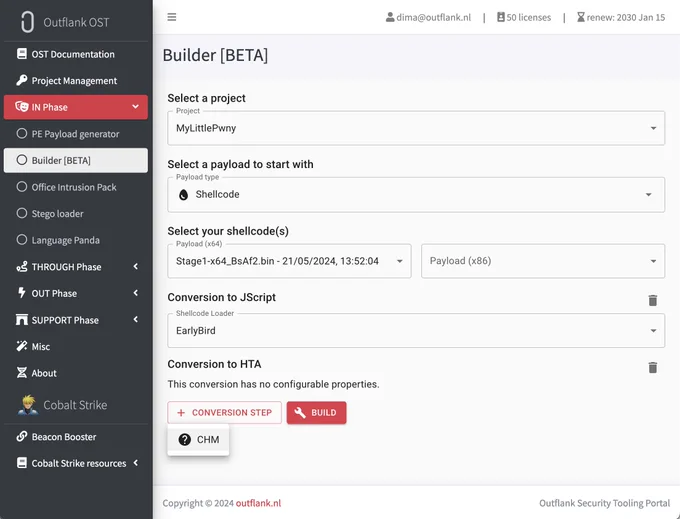Select the Builder [BETA] circle

coord(22,160)
